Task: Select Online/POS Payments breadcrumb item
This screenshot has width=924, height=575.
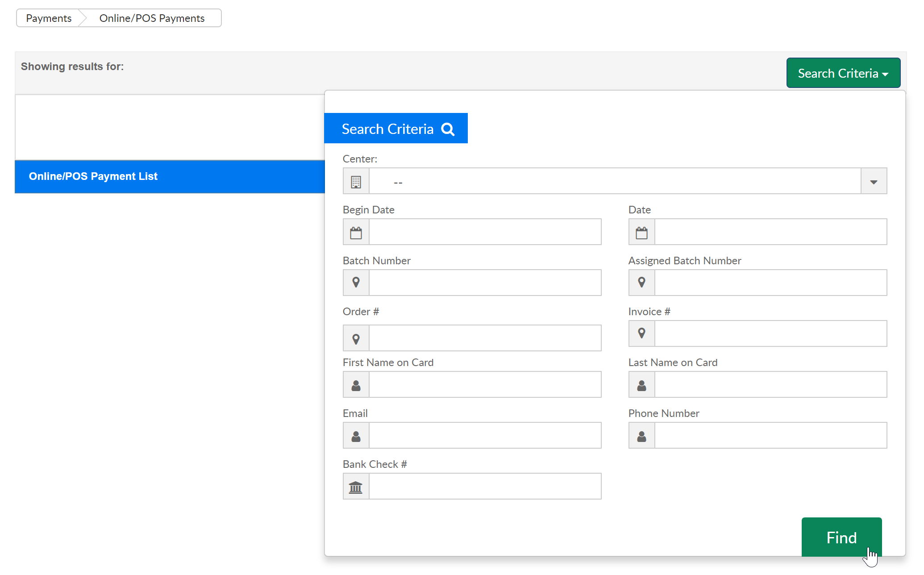Action: point(152,18)
